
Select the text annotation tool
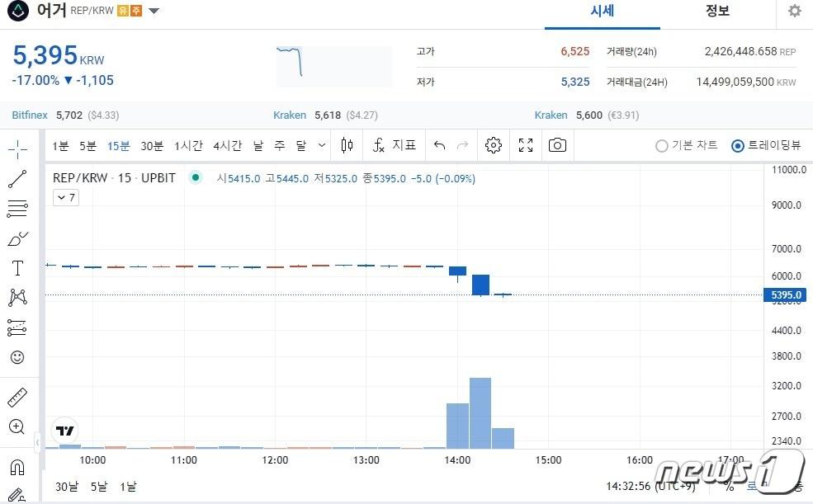coord(17,268)
